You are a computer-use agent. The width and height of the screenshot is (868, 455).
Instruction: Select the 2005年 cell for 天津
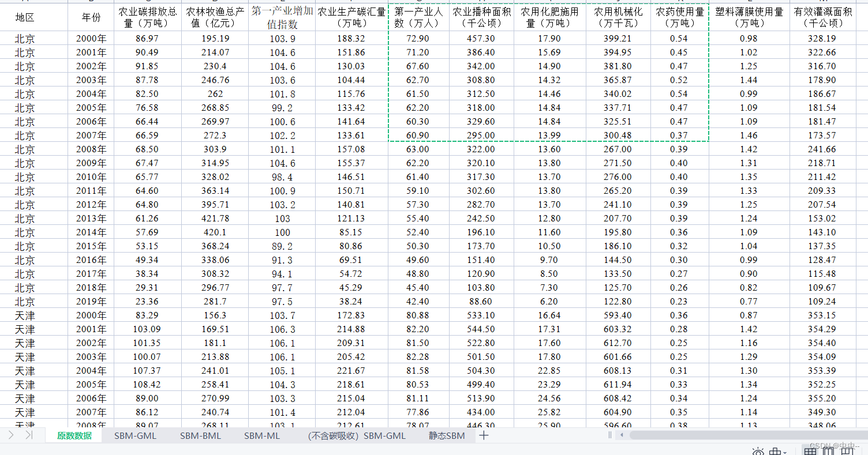[91, 385]
